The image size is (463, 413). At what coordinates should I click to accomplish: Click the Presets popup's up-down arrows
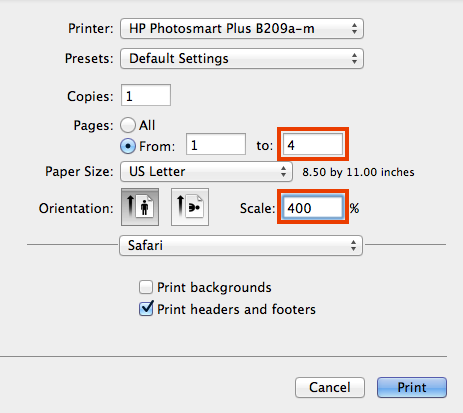coord(354,59)
